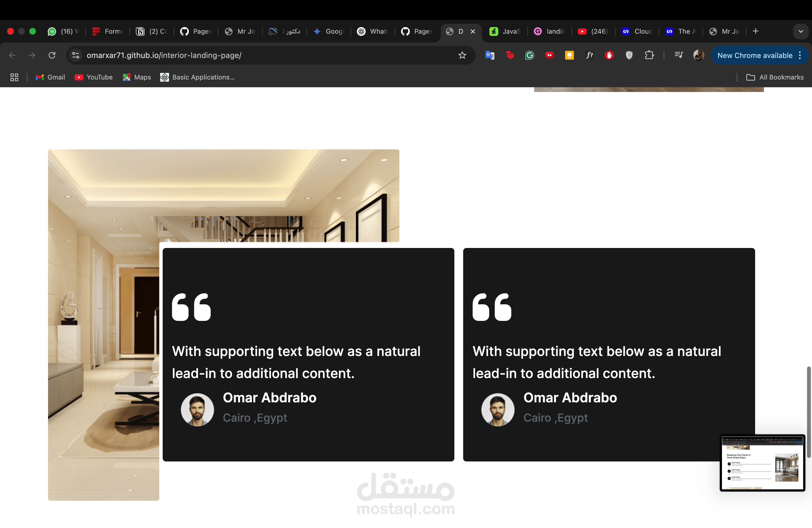Open the Chrome three-dot menu

800,55
